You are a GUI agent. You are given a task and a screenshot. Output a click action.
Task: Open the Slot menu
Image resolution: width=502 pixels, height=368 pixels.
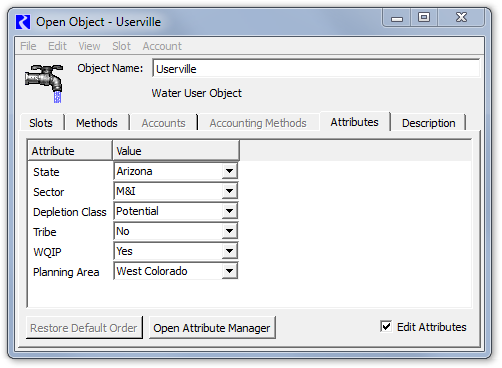point(121,46)
